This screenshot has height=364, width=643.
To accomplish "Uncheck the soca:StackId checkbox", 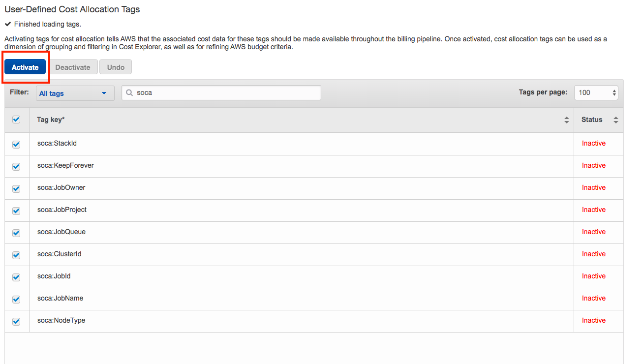I will pos(16,144).
